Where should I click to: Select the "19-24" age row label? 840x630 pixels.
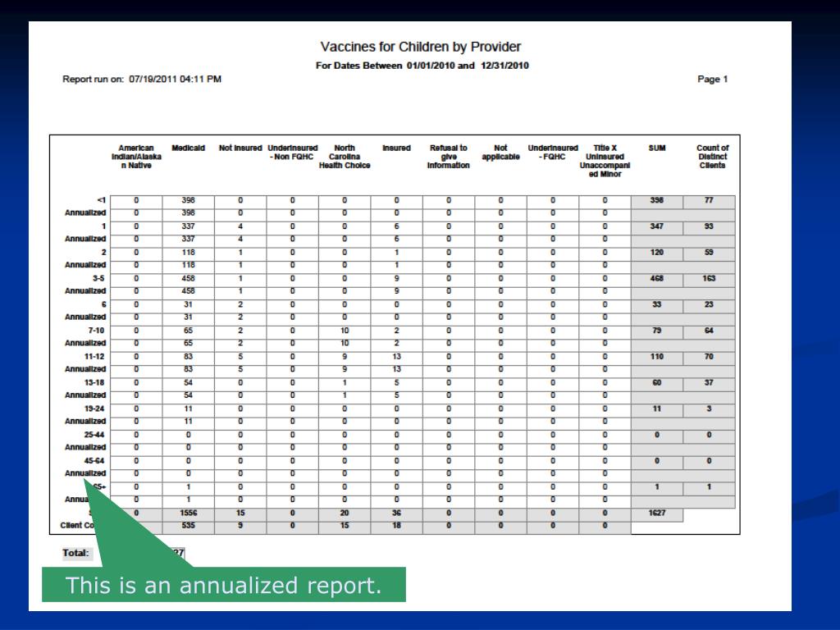click(x=94, y=409)
